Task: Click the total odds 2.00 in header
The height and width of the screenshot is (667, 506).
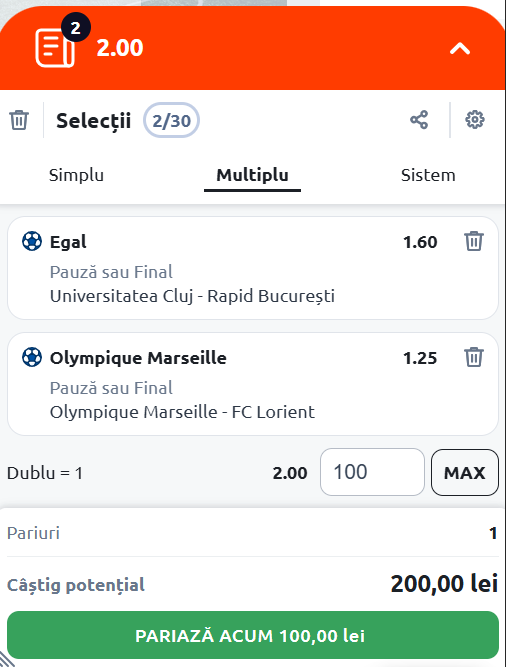Action: point(119,48)
